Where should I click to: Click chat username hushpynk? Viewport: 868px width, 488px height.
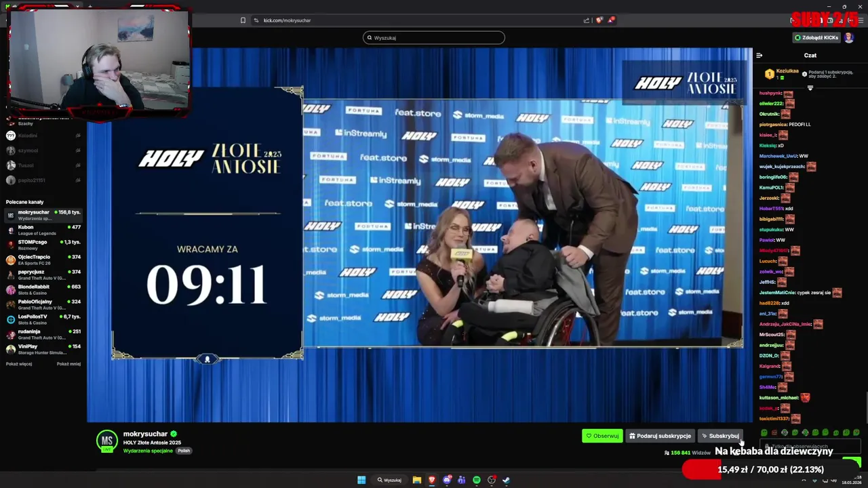tap(771, 93)
